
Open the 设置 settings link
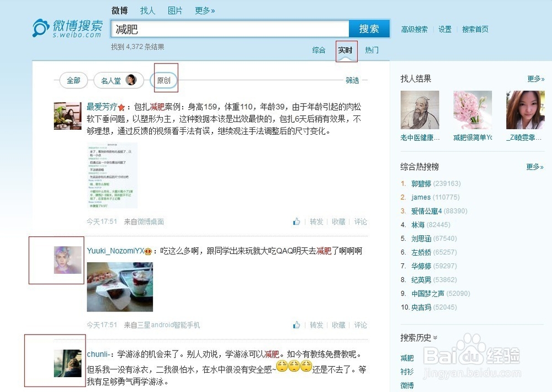[444, 29]
